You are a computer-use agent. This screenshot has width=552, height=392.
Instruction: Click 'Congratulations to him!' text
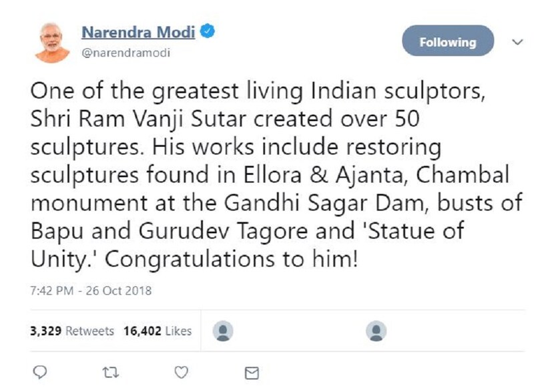coord(231,259)
